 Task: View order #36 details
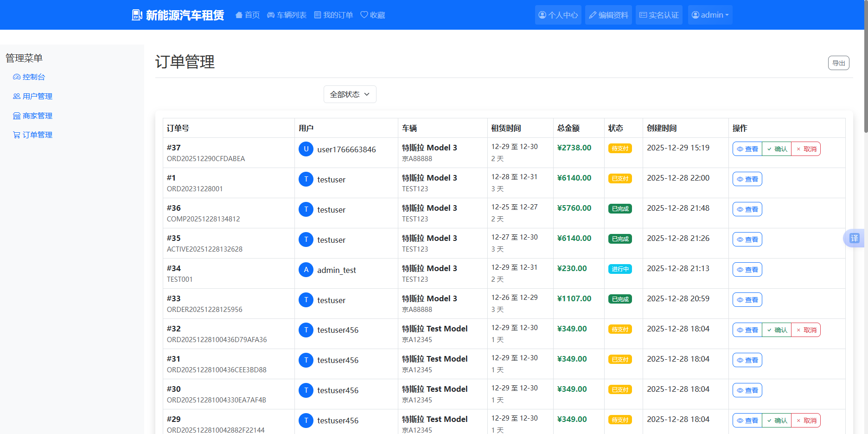[747, 209]
